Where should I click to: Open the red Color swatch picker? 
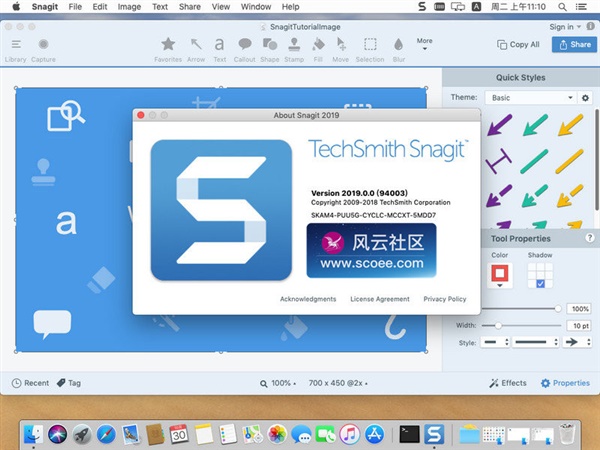click(500, 275)
